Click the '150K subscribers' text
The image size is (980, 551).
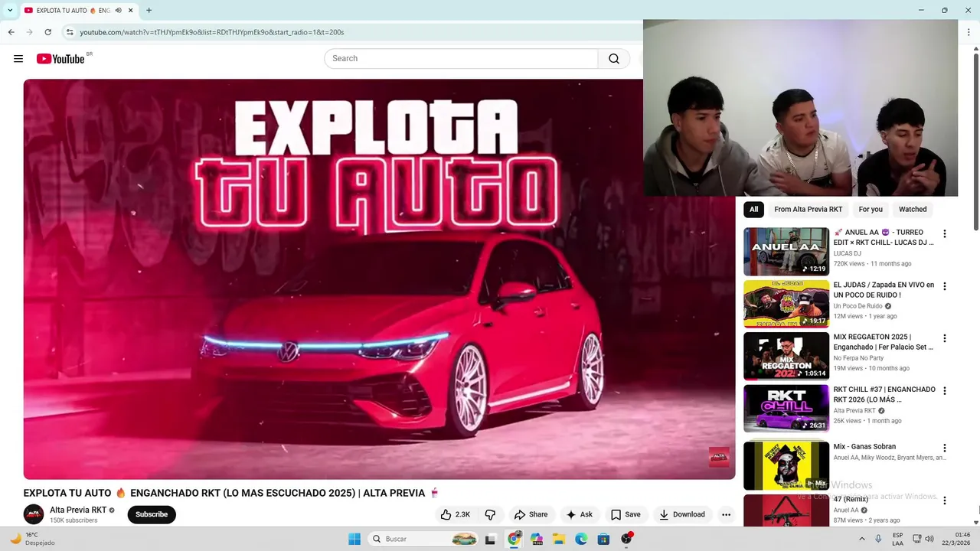click(x=73, y=520)
